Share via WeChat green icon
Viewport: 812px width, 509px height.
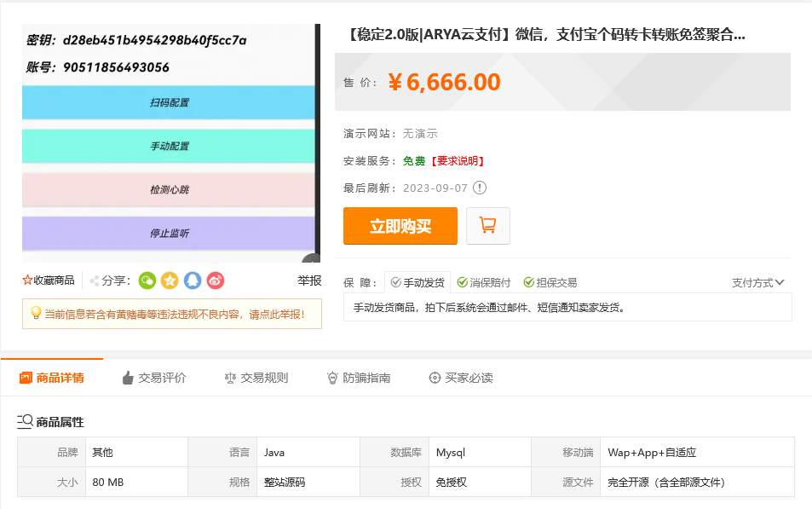147,281
